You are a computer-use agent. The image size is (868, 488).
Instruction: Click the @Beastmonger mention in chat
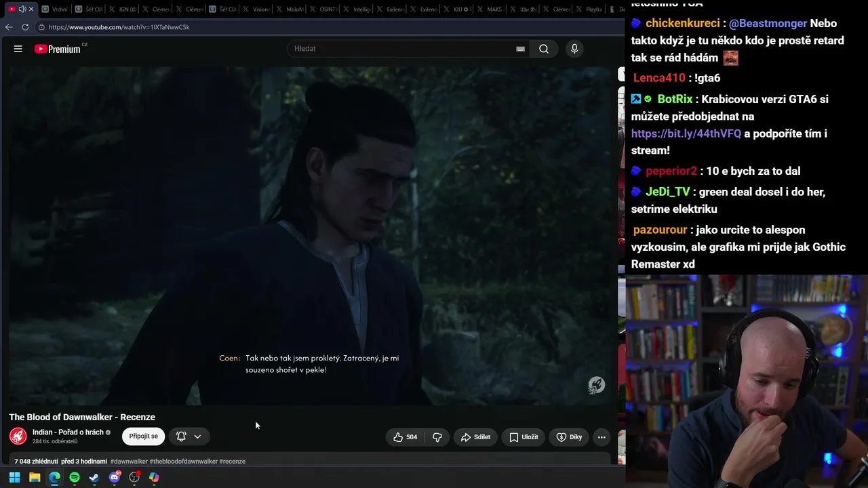pos(768,23)
